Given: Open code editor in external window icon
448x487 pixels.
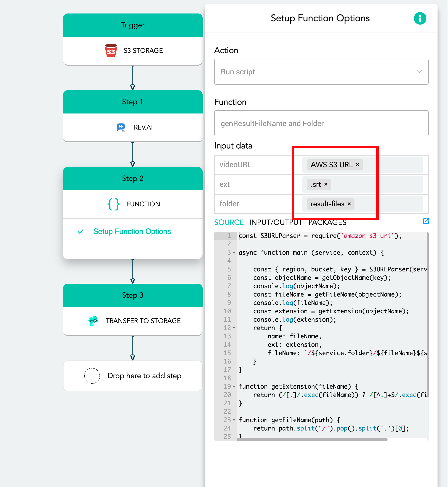Looking at the screenshot, I should 425,221.
